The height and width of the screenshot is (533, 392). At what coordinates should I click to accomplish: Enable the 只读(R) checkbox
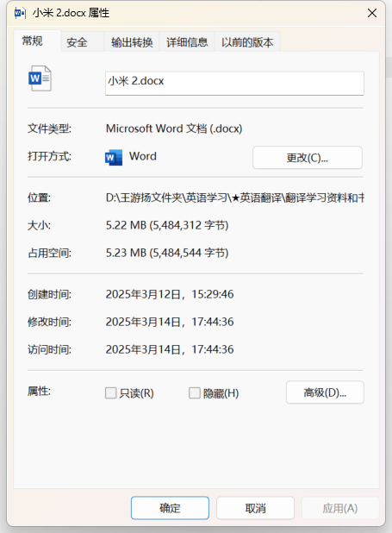pyautogui.click(x=111, y=393)
